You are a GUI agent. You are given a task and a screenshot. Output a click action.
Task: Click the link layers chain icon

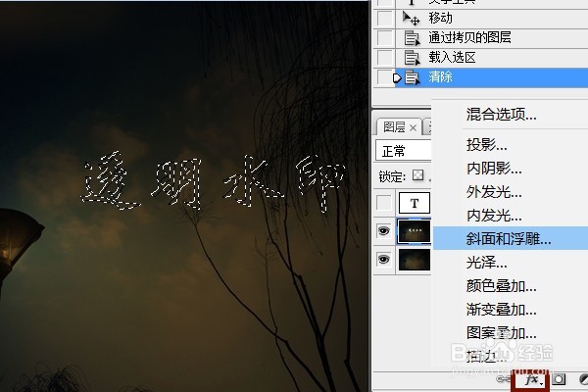(503, 379)
